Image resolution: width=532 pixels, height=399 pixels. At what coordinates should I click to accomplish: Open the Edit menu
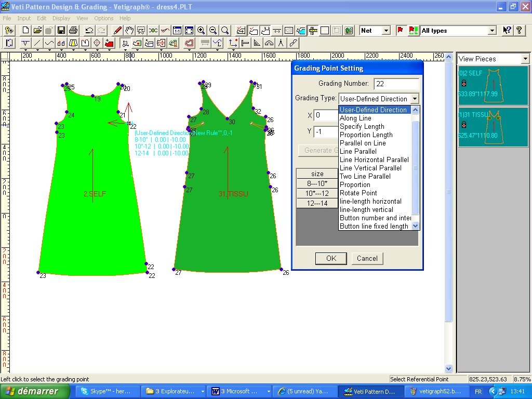42,18
